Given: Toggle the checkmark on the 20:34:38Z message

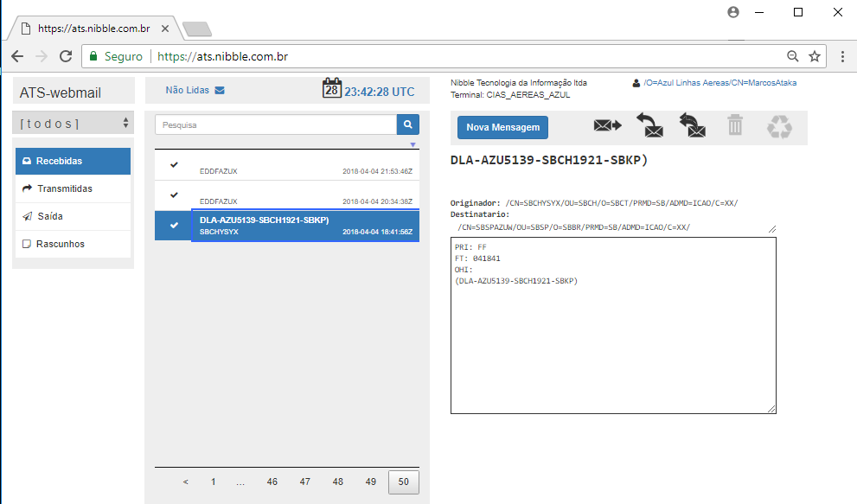Looking at the screenshot, I should [174, 195].
